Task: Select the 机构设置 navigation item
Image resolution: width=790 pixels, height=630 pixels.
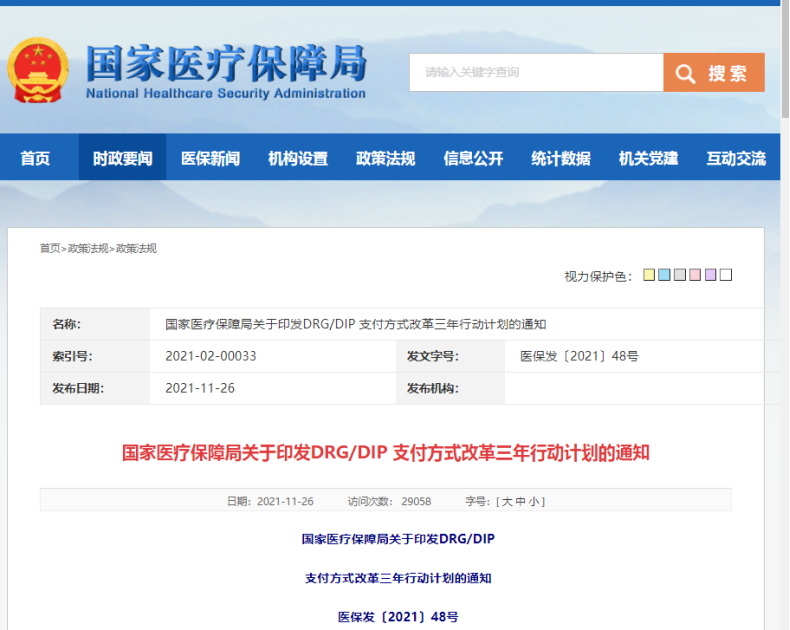Action: click(298, 158)
